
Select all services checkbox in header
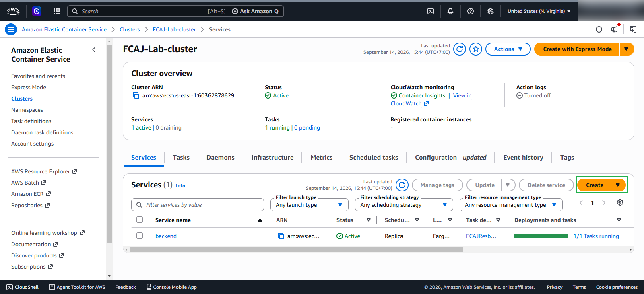pyautogui.click(x=140, y=220)
